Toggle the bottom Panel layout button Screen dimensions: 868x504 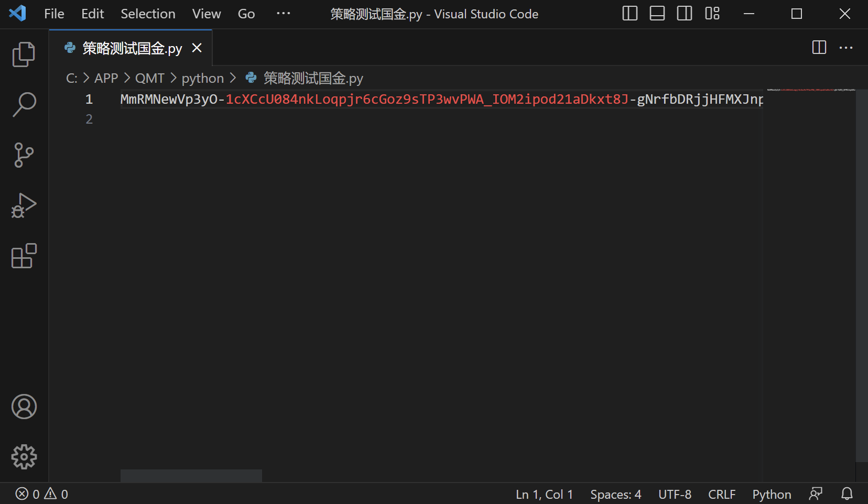click(657, 14)
